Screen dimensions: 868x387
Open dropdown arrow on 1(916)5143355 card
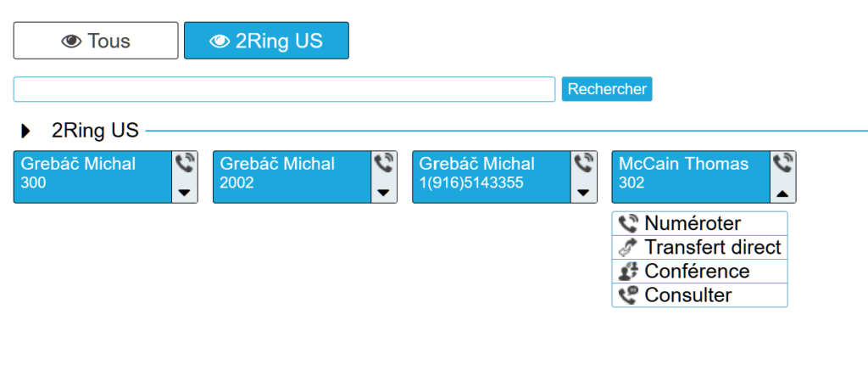(x=583, y=193)
